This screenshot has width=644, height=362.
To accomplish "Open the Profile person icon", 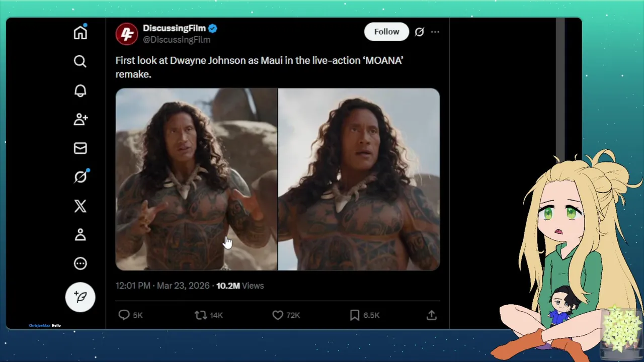I will [80, 235].
